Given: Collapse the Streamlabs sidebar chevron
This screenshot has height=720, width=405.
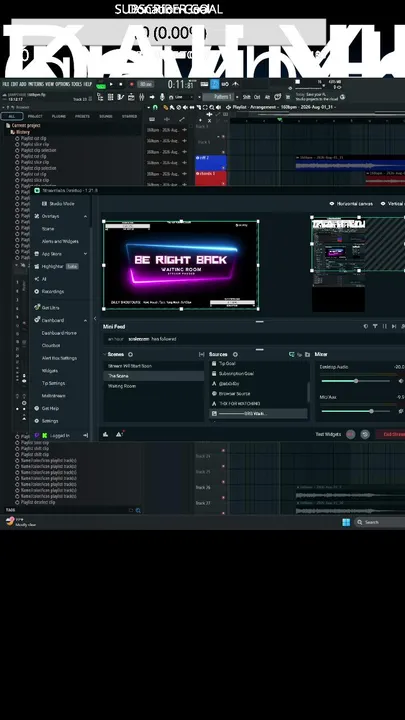Looking at the screenshot, I should 95,319.
